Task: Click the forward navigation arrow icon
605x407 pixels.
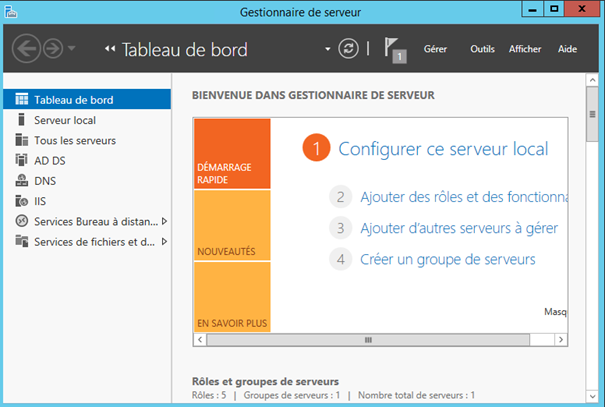Action: (53, 48)
